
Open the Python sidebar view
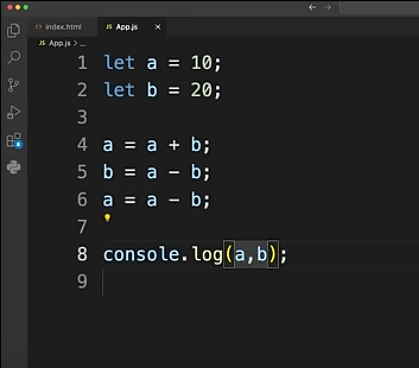(x=14, y=167)
